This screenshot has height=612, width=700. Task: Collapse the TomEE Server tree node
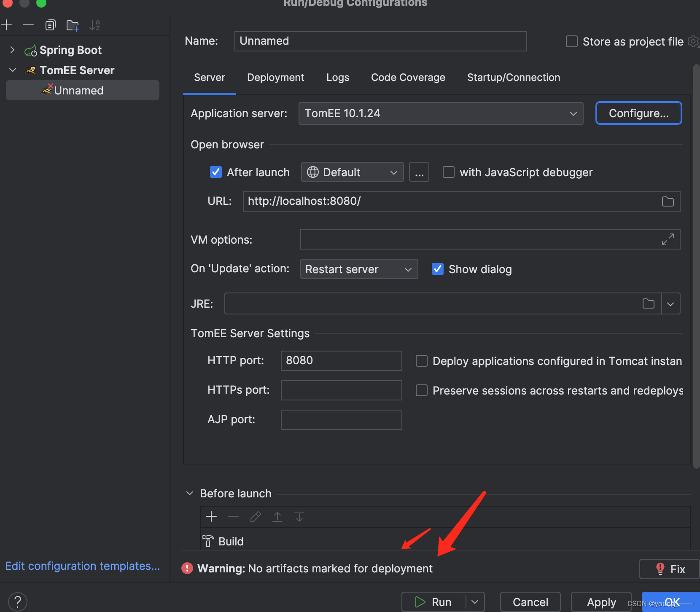point(13,70)
